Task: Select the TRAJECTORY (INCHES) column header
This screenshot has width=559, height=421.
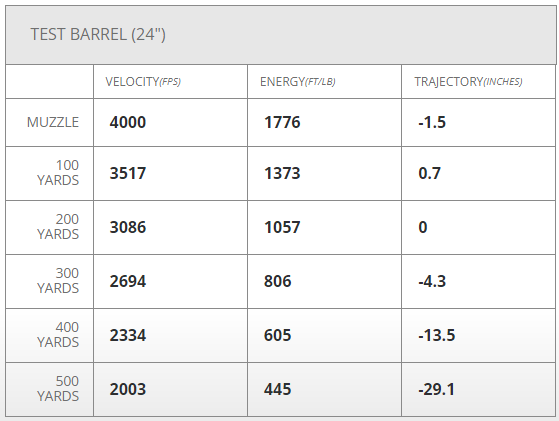Action: (x=468, y=82)
